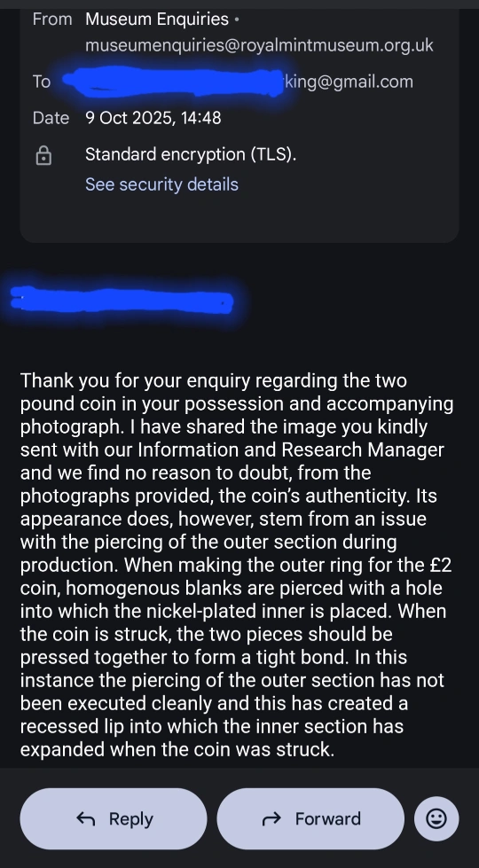Click the redacted greeting line above the message
Image resolution: width=479 pixels, height=868 pixels.
[122, 300]
